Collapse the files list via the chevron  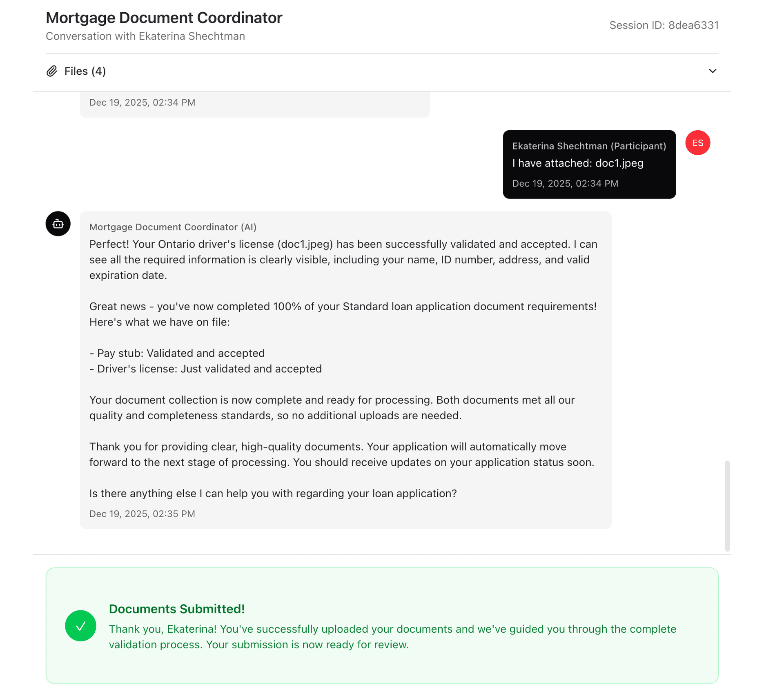(x=712, y=71)
